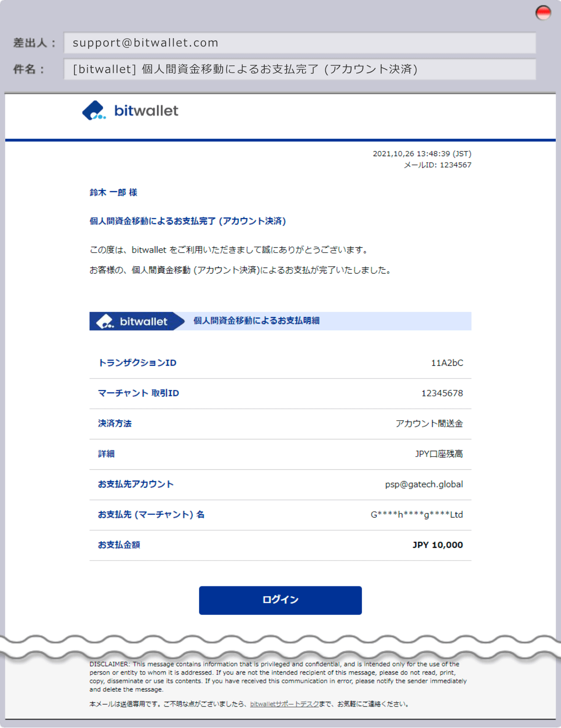561x728 pixels.
Task: Click the sentence starting お客様の、個人間資金移動
Action: point(241,270)
